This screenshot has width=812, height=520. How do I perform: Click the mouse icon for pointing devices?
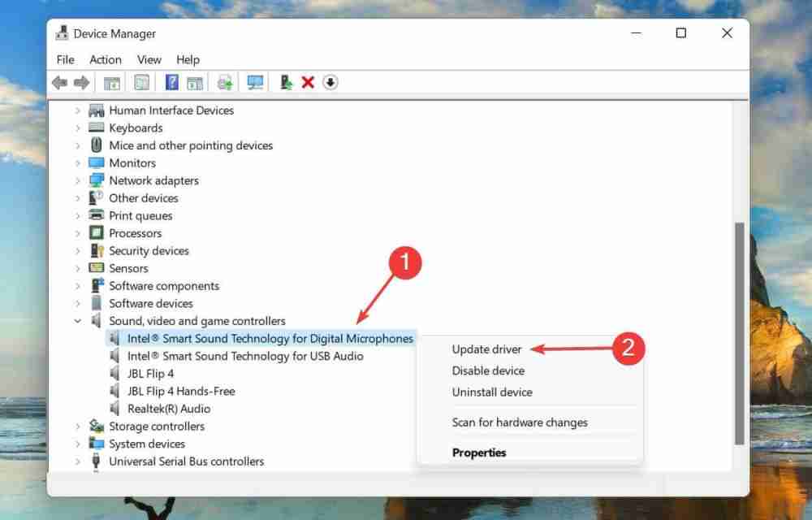pyautogui.click(x=97, y=145)
